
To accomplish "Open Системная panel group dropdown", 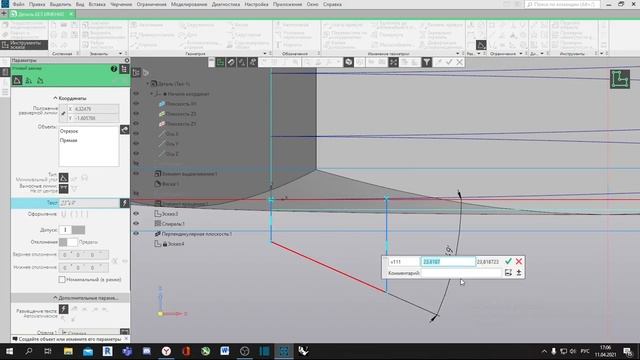I will coord(78,53).
